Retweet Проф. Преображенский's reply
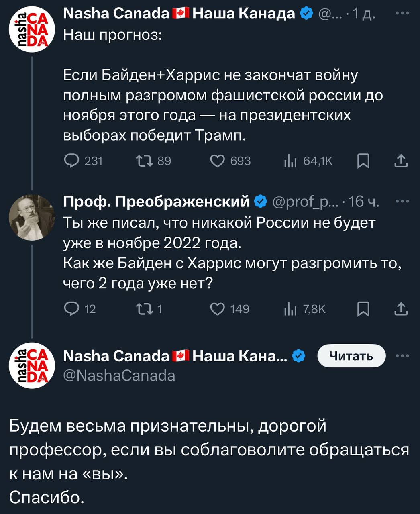The height and width of the screenshot is (514, 420). pyautogui.click(x=145, y=309)
